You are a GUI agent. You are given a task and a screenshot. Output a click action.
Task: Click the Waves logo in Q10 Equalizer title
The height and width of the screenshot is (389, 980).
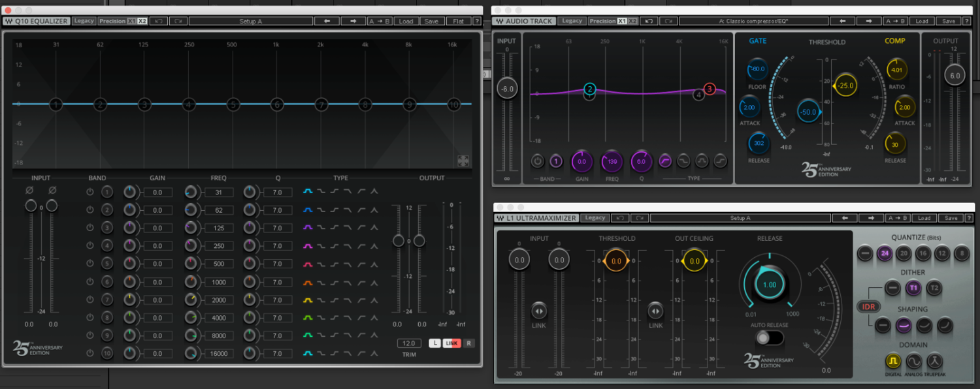tap(8, 21)
